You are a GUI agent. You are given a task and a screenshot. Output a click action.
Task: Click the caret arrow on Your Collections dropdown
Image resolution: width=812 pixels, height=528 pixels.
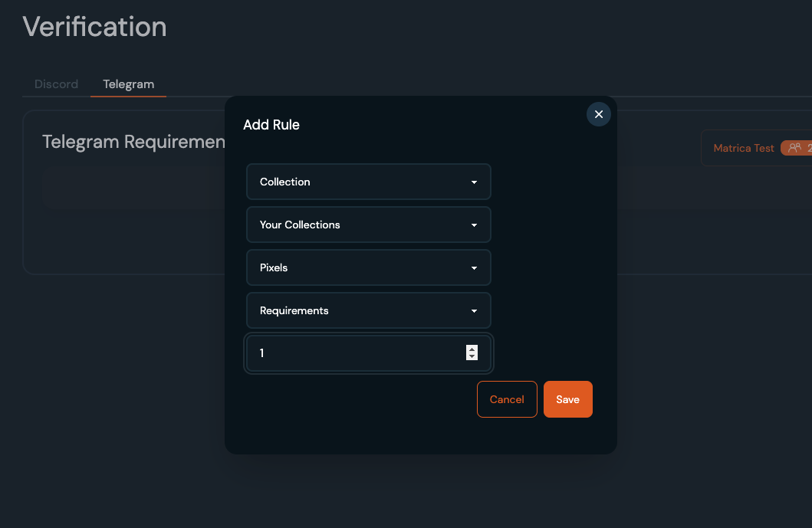pos(474,225)
